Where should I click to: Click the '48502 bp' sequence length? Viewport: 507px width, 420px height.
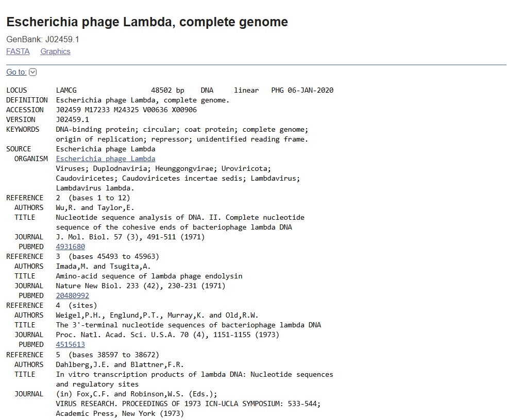click(x=167, y=91)
